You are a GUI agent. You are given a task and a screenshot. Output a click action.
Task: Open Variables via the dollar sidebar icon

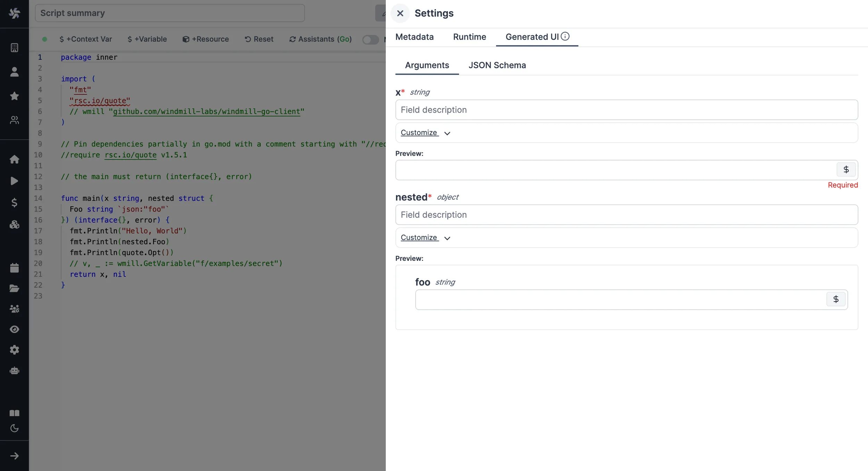pos(14,203)
